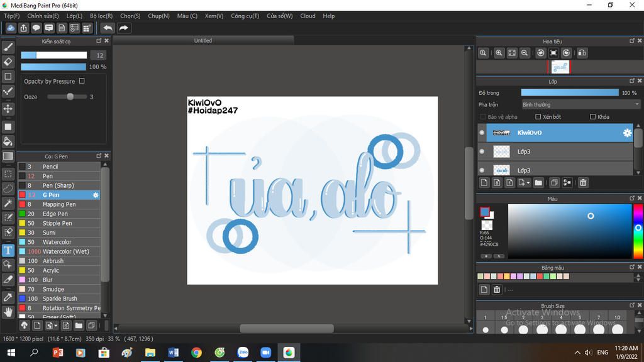
Task: Select the Airbrush brush
Action: 59,261
